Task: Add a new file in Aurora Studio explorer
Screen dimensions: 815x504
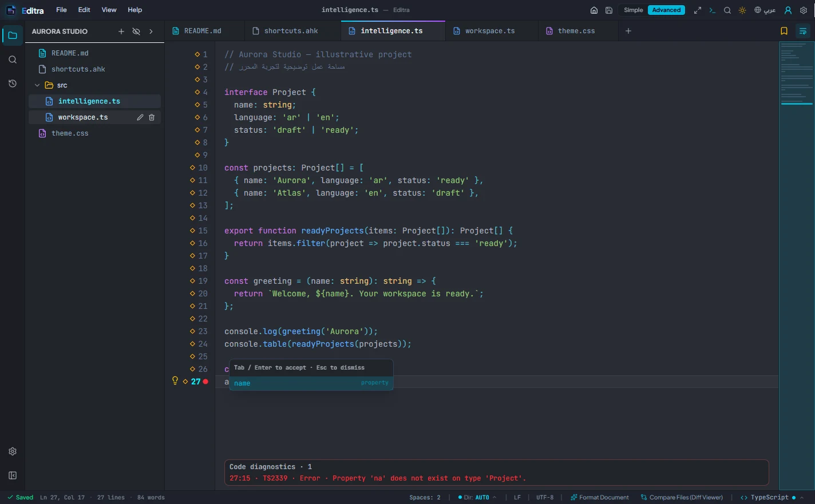Action: coord(121,31)
